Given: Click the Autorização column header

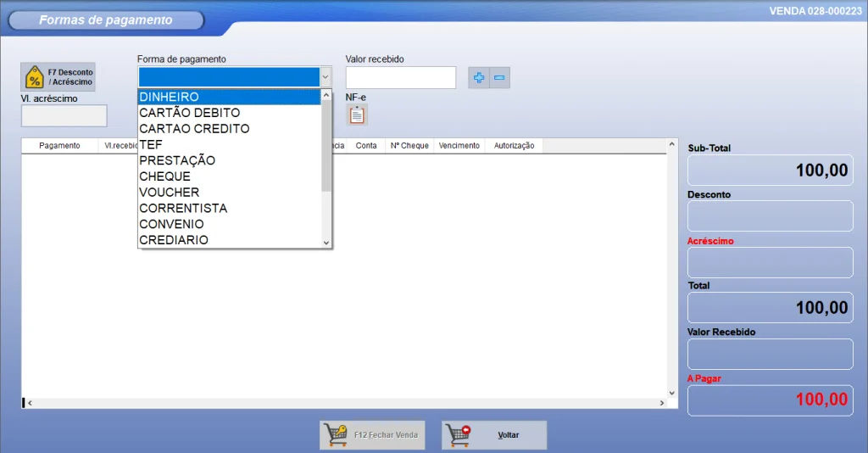Looking at the screenshot, I should click(514, 146).
